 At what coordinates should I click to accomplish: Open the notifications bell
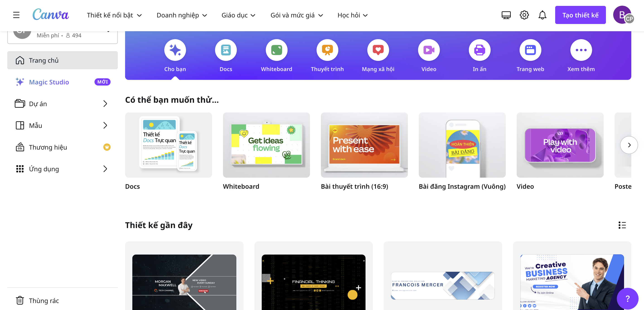542,15
